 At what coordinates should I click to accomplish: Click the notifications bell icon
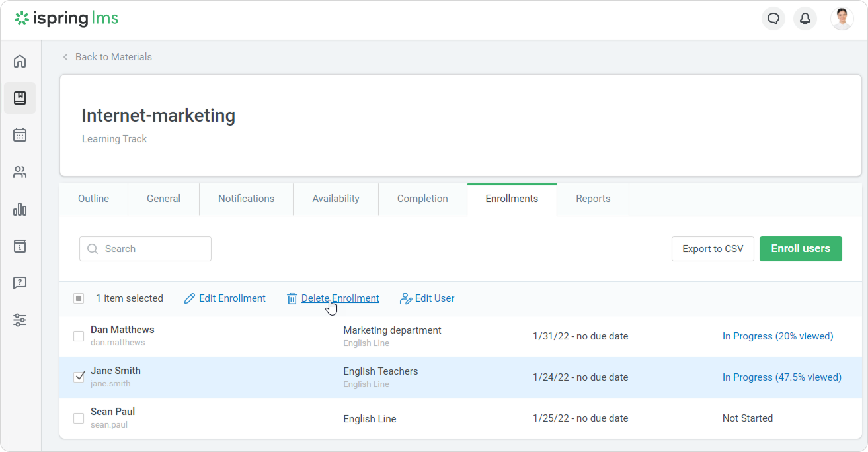805,19
